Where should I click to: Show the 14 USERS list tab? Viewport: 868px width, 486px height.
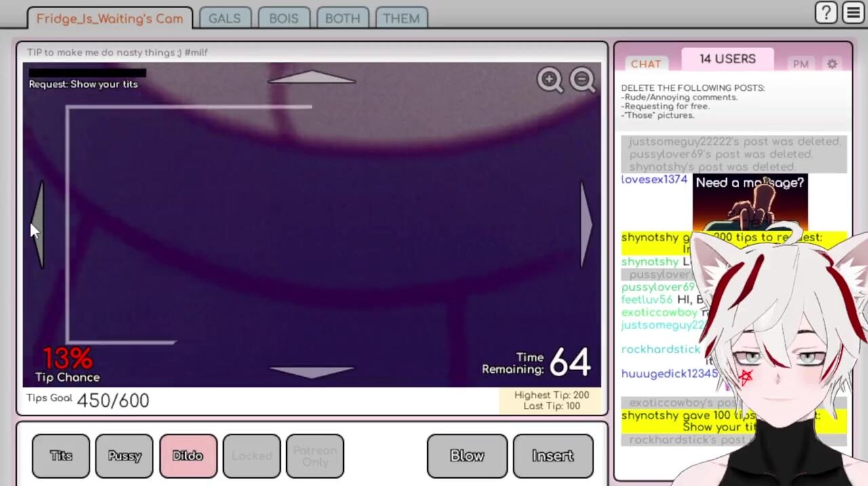pos(727,59)
